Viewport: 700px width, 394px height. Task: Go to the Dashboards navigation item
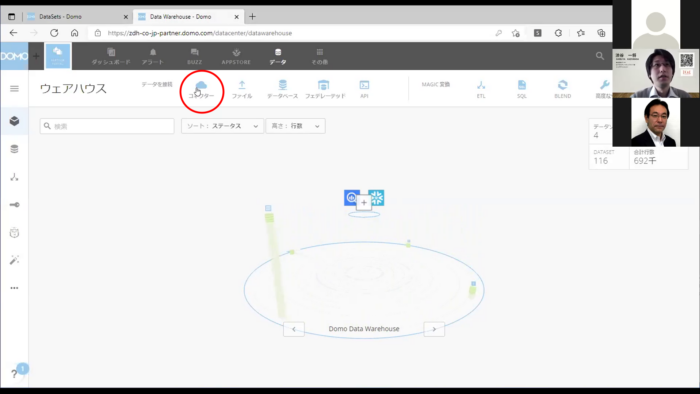coord(111,56)
